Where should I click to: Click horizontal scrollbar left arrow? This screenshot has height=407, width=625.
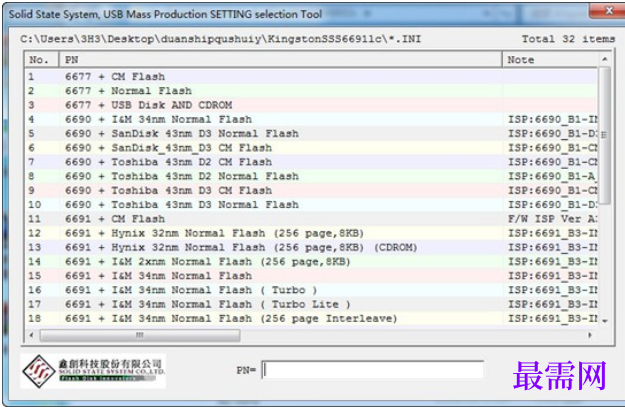[x=31, y=335]
